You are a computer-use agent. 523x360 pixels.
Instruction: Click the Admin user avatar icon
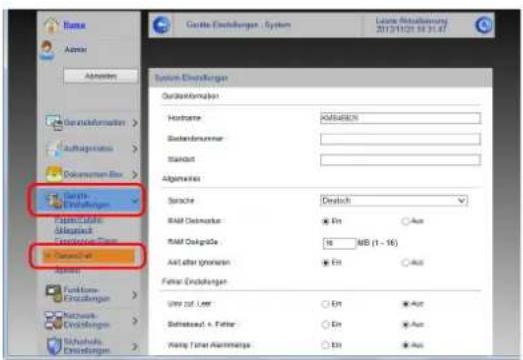coord(47,50)
